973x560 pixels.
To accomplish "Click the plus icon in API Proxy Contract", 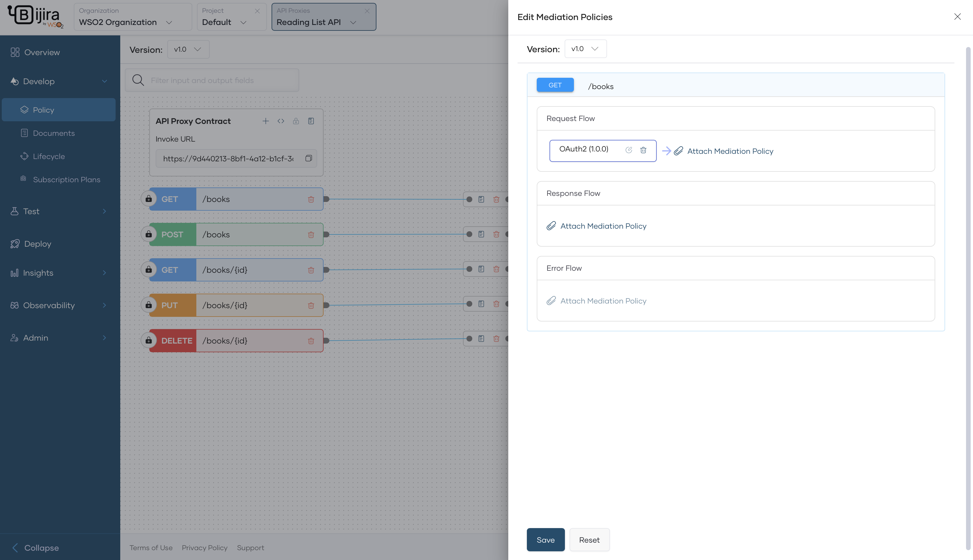I will pos(265,121).
